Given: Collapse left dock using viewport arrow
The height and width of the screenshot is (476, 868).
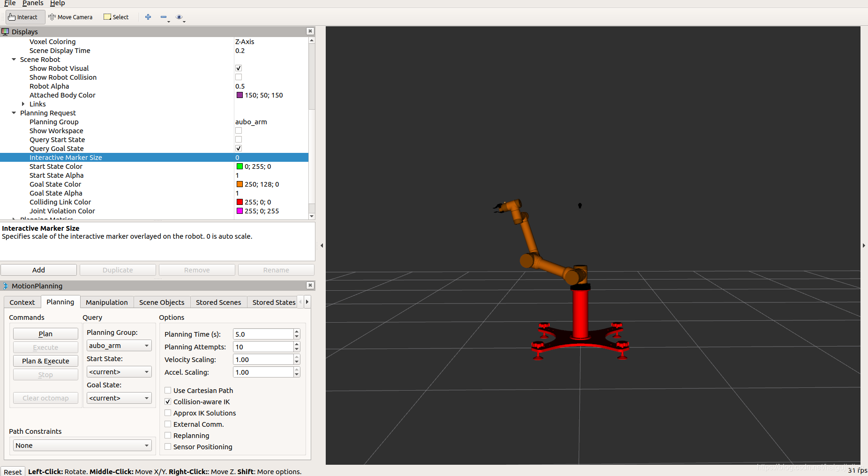Looking at the screenshot, I should 322,245.
